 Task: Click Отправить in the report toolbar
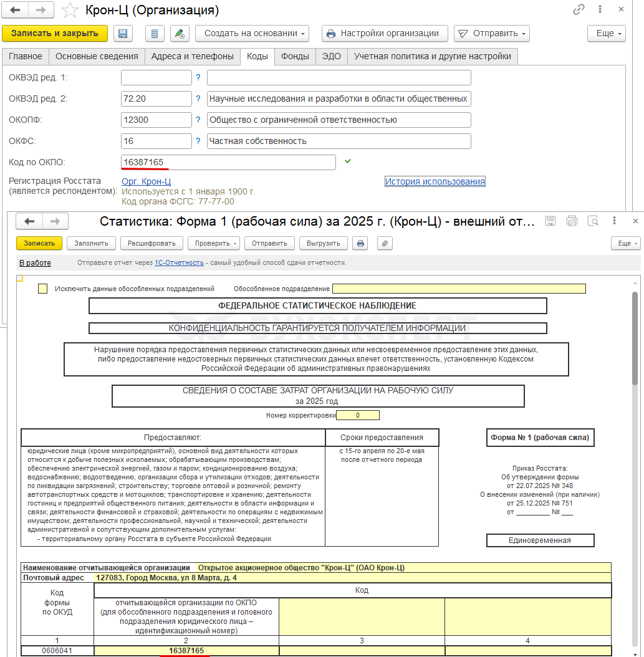pyautogui.click(x=269, y=244)
